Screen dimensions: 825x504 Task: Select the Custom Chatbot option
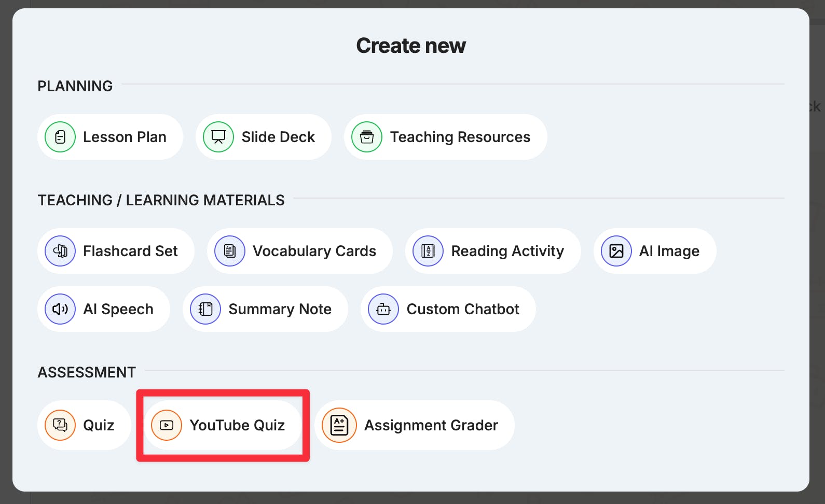463,309
